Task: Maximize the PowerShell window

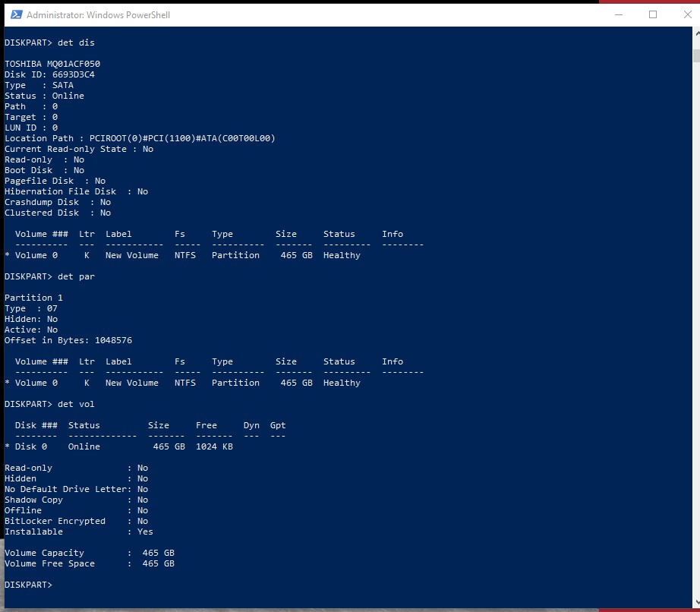Action: tap(653, 14)
